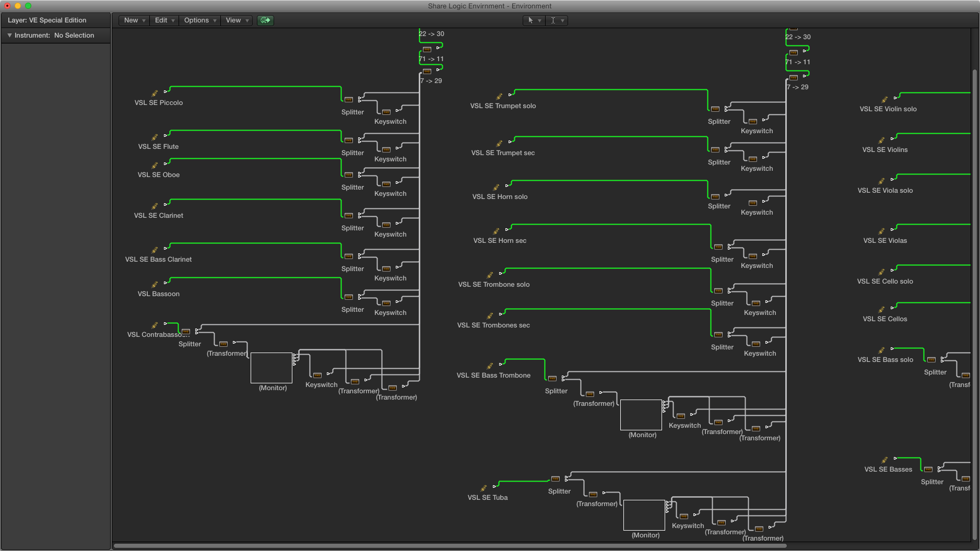Viewport: 980px width, 551px height.
Task: Select the VSL SE Flute instrument icon
Action: pos(155,138)
